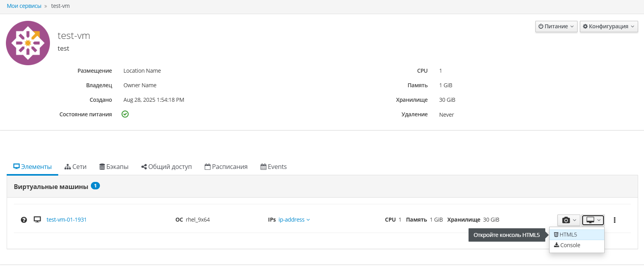The image size is (644, 266).
Task: Click the monitor console dropdown button
Action: 593,220
